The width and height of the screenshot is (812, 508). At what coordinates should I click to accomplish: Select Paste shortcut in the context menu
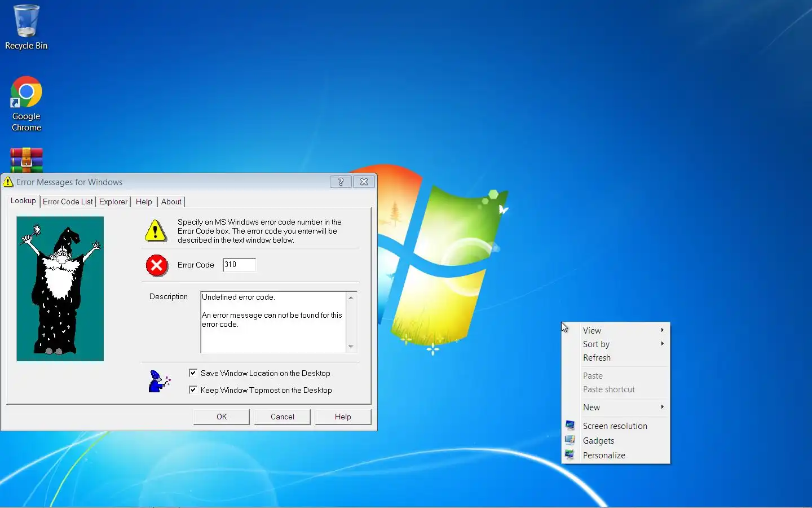tap(616, 389)
